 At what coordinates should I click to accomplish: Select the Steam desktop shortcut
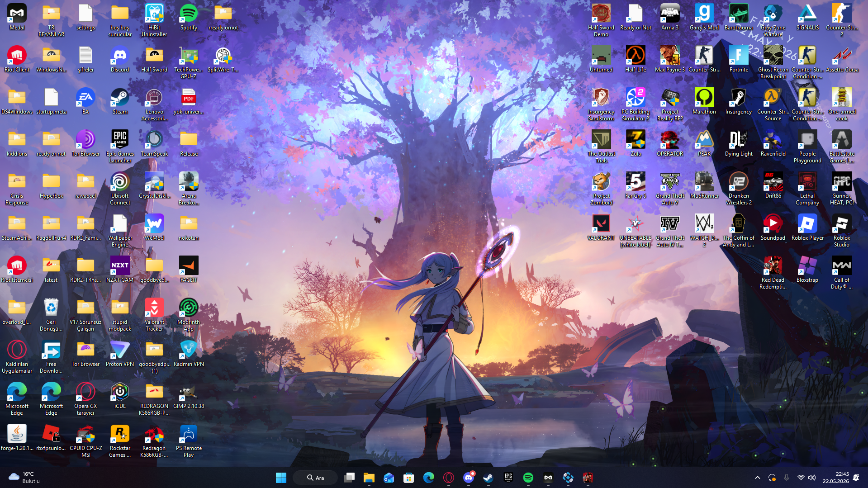click(120, 101)
